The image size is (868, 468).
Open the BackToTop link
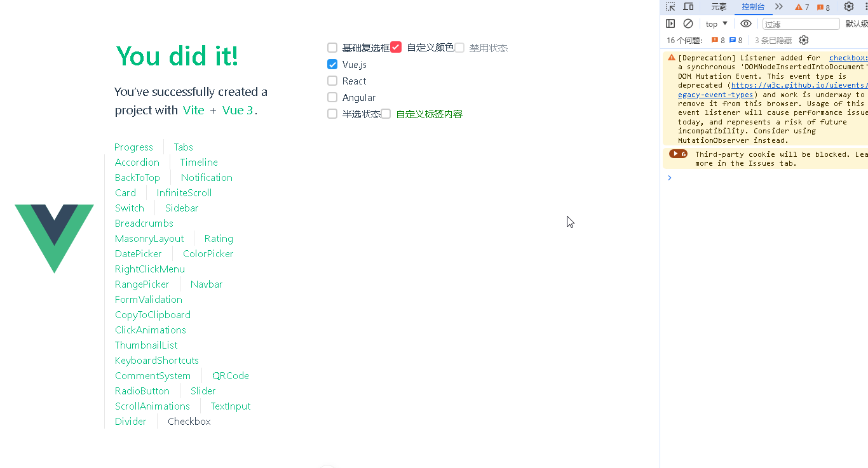pyautogui.click(x=137, y=177)
